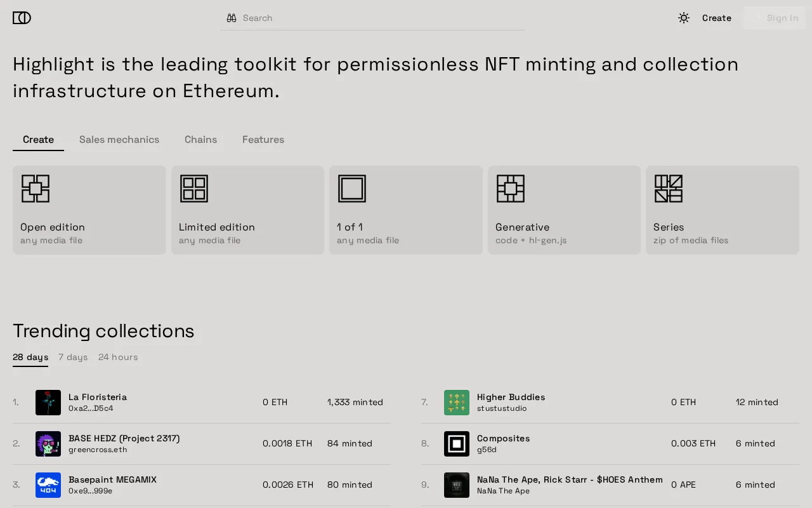The height and width of the screenshot is (508, 812).
Task: Choose the 1 of 1 card label
Action: point(350,227)
